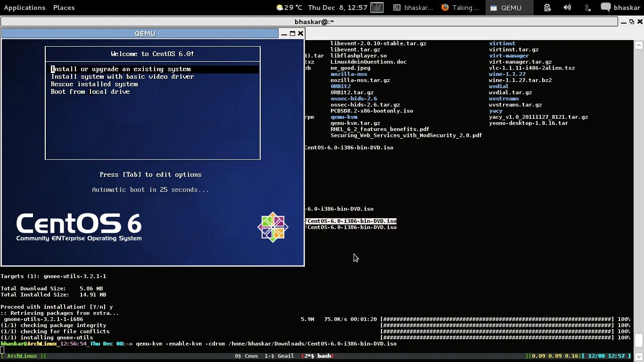Click the battery status icon
The width and height of the screenshot is (644, 362).
547,8
